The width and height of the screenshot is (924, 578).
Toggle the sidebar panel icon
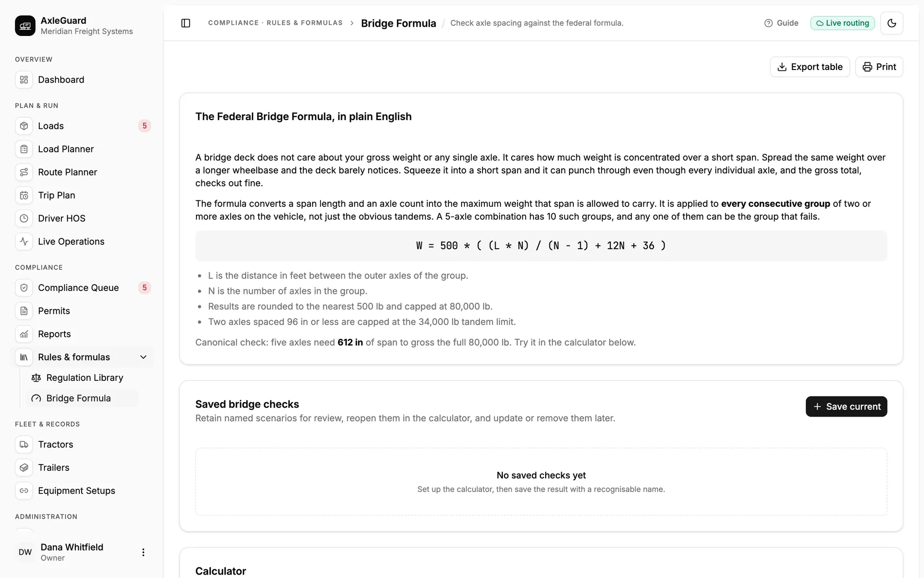tap(186, 23)
